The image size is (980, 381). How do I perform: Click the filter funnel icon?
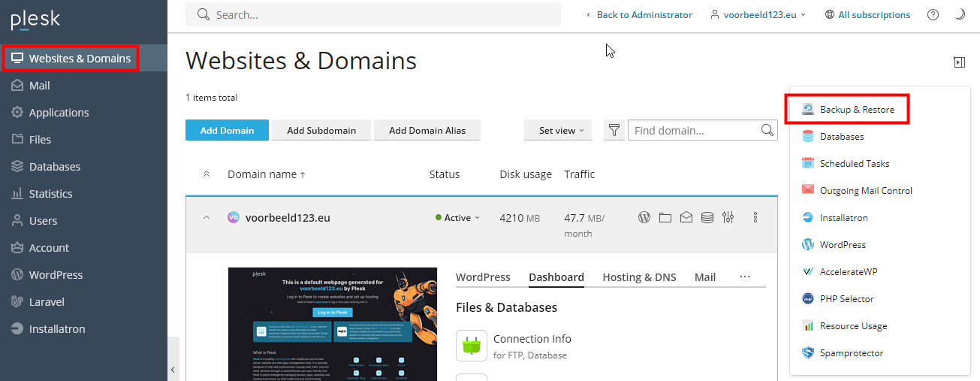(x=614, y=130)
